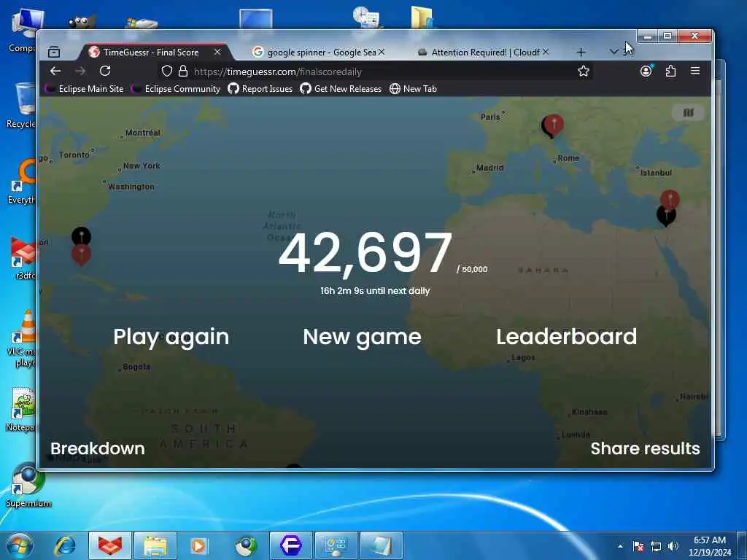The height and width of the screenshot is (560, 747).
Task: Open the hamburger application menu
Action: tap(695, 71)
